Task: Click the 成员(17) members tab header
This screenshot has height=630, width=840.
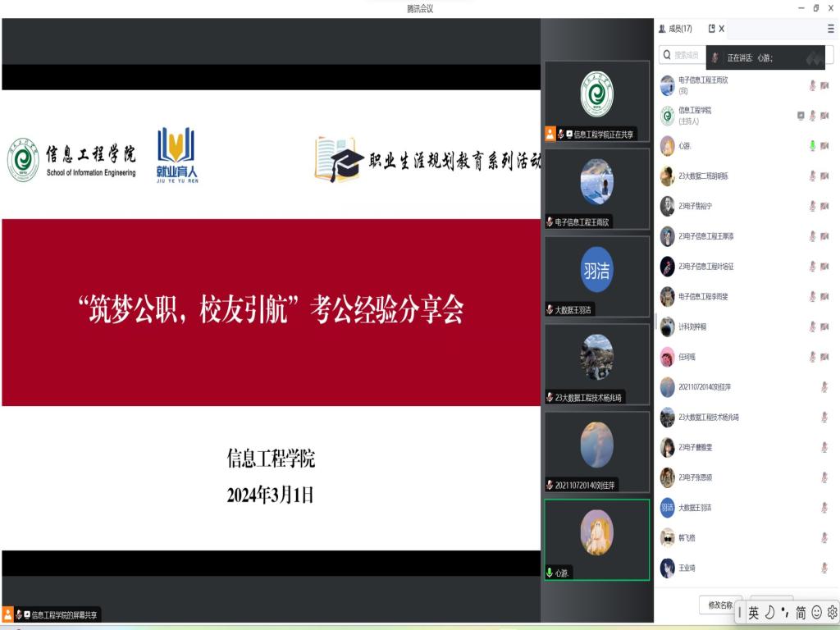Action: click(x=675, y=29)
